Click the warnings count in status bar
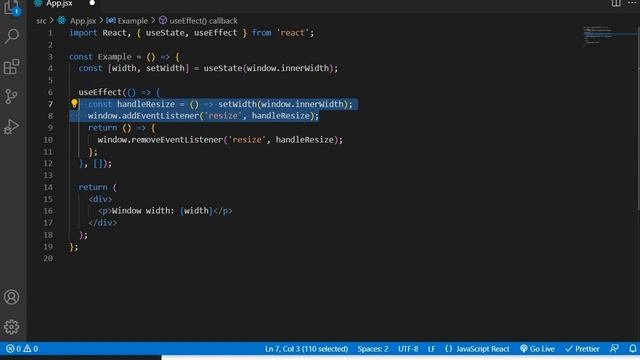 [31, 349]
